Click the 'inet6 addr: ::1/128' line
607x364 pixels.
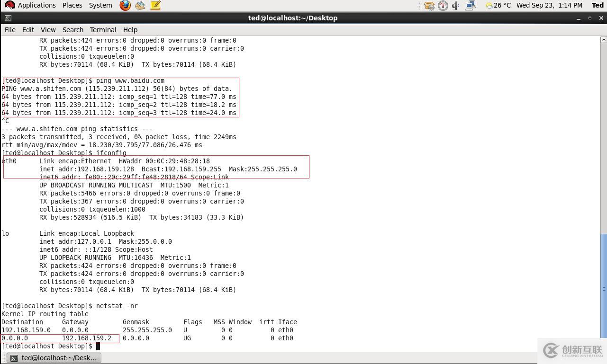pyautogui.click(x=96, y=249)
